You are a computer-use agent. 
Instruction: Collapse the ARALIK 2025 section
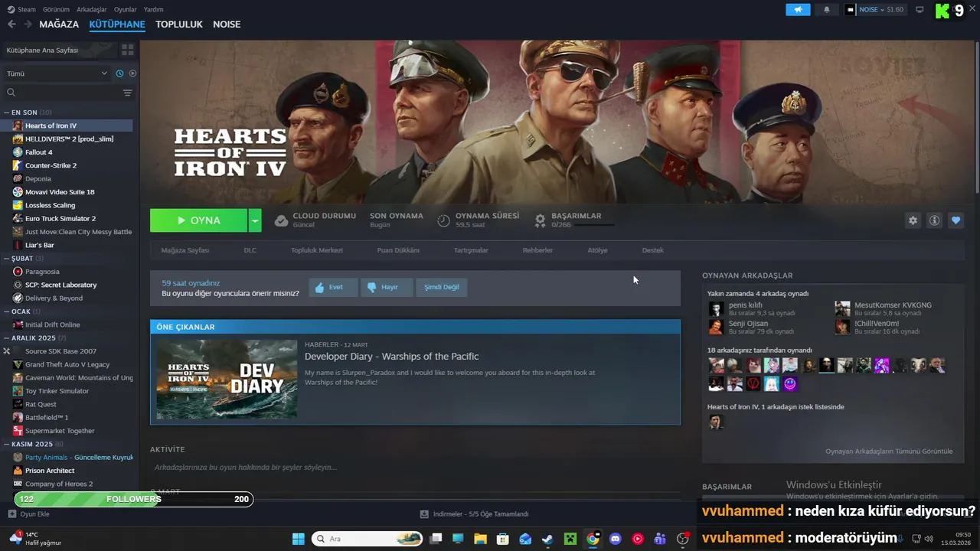click(7, 337)
